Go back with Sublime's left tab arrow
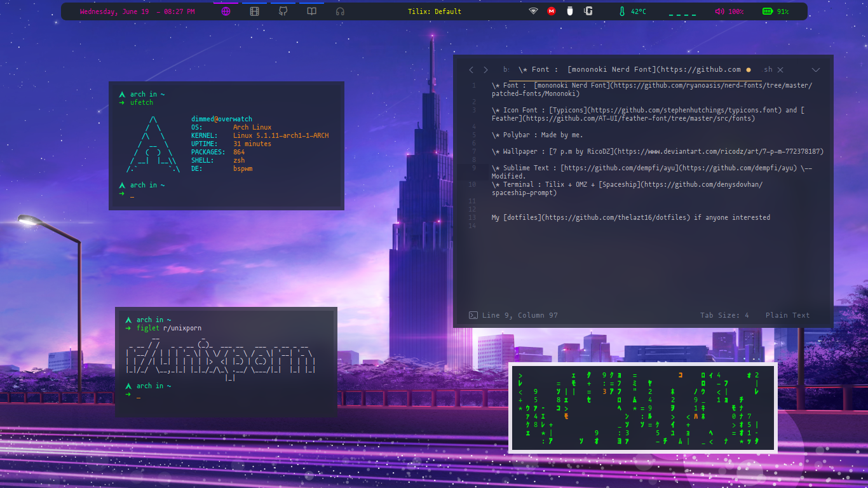 click(x=471, y=70)
